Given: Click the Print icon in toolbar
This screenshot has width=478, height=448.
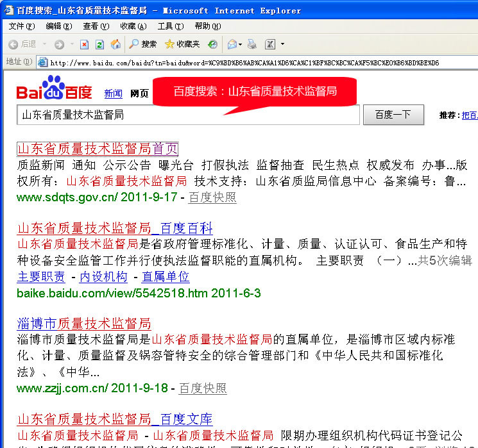Looking at the screenshot, I should [x=252, y=44].
